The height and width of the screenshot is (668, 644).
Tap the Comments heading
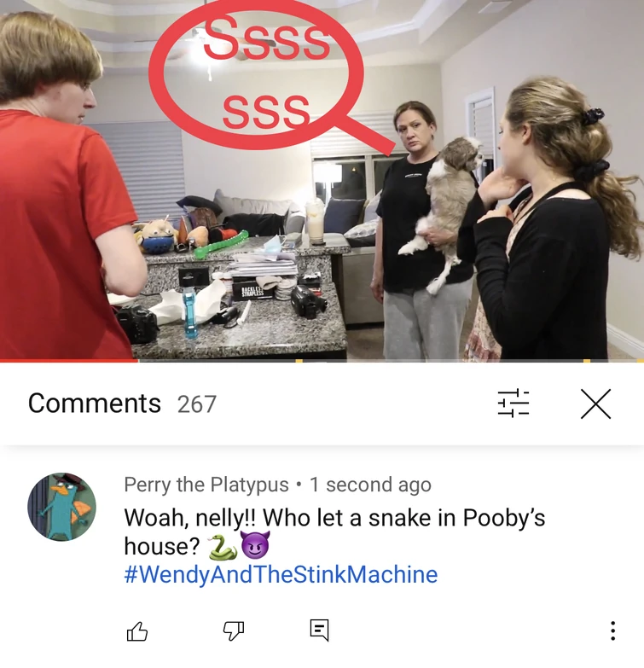click(x=94, y=403)
